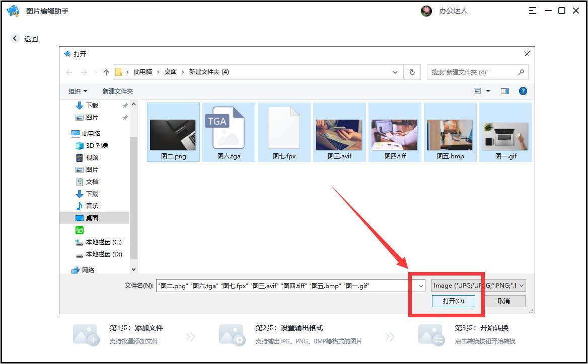Click the refresh icon beside the address bar

tap(412, 72)
